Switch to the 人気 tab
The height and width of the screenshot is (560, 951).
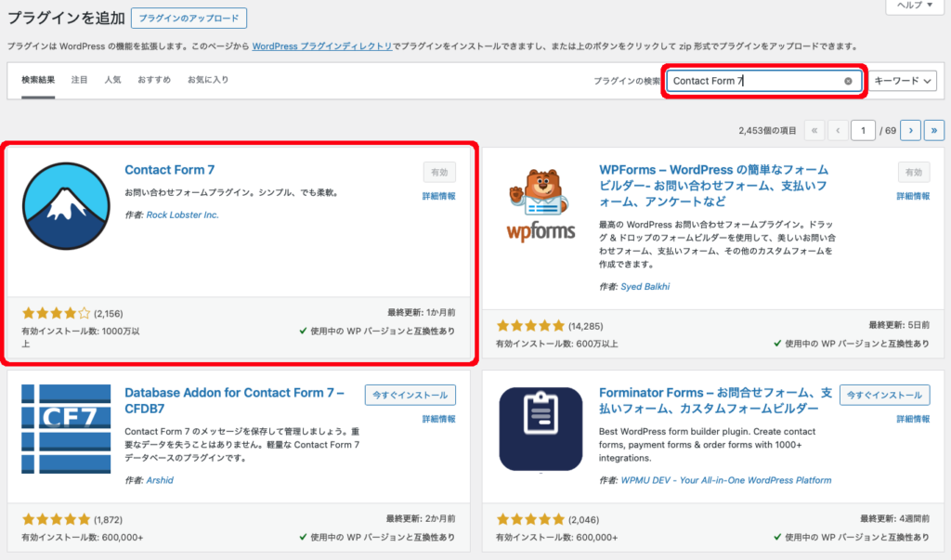point(112,80)
